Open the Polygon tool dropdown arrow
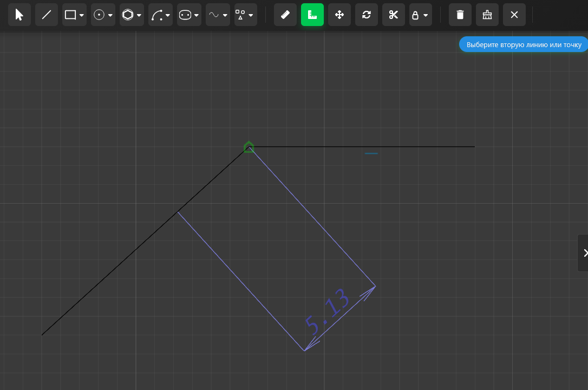Viewport: 588px width, 390px height. tap(139, 15)
